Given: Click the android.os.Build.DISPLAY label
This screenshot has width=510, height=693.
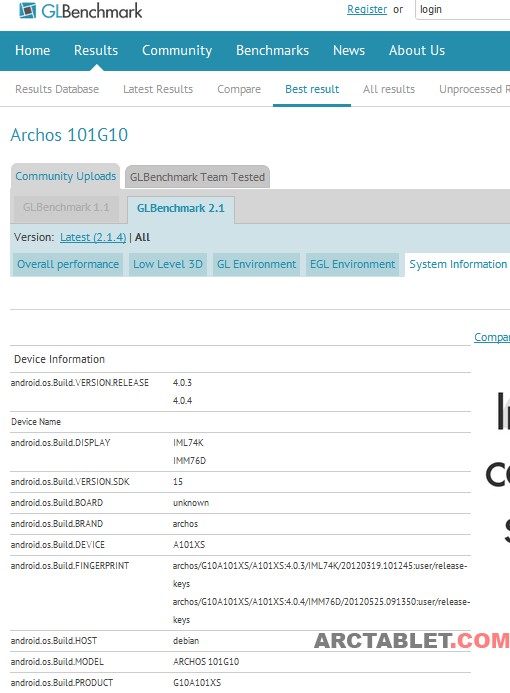Looking at the screenshot, I should 60,443.
